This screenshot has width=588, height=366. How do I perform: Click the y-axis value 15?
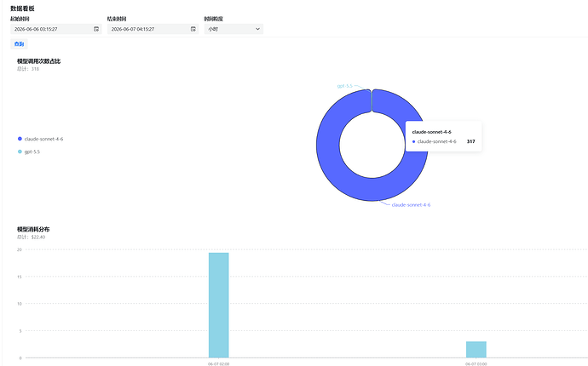pyautogui.click(x=20, y=277)
